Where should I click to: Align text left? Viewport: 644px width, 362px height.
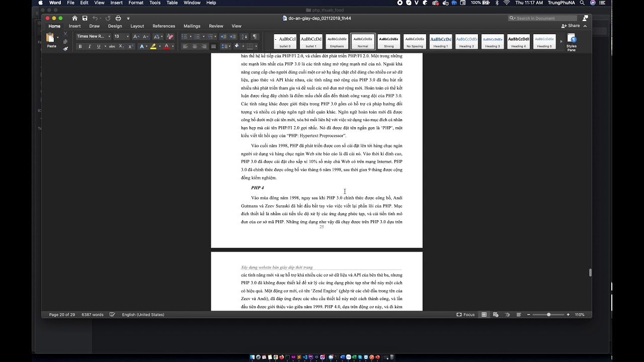tap(185, 46)
